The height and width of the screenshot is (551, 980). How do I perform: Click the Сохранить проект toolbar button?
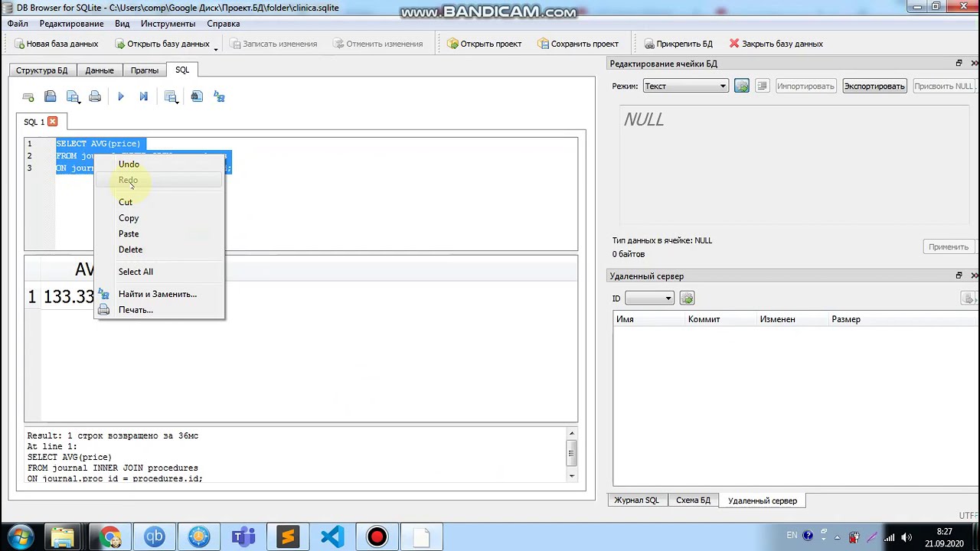pyautogui.click(x=577, y=44)
